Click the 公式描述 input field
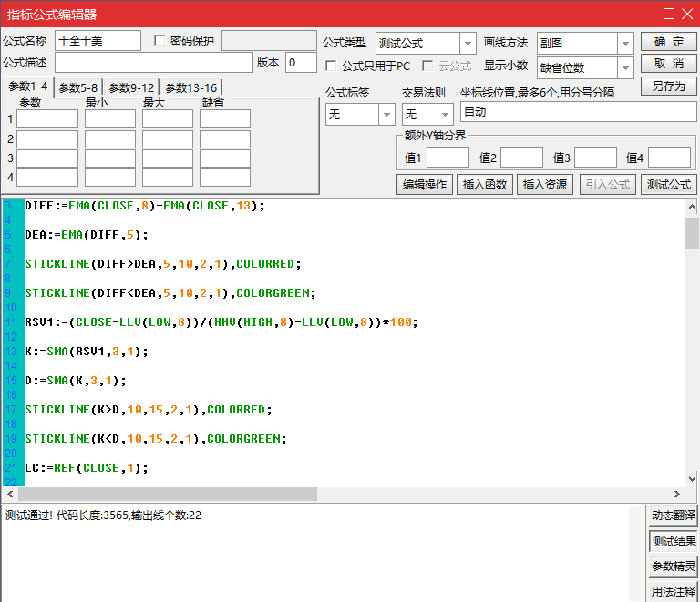 pos(153,63)
